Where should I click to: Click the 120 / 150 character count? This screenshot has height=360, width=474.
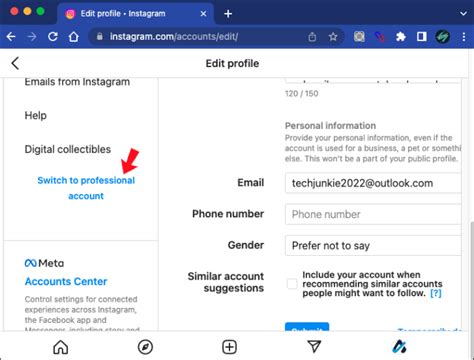coord(302,93)
